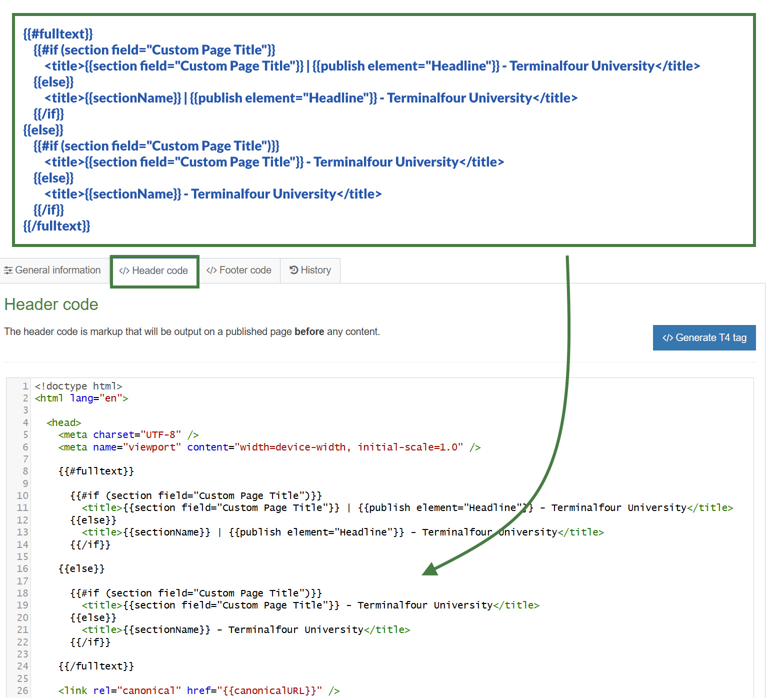
Task: Place cursor on the <!doctype html> line
Action: click(x=78, y=386)
